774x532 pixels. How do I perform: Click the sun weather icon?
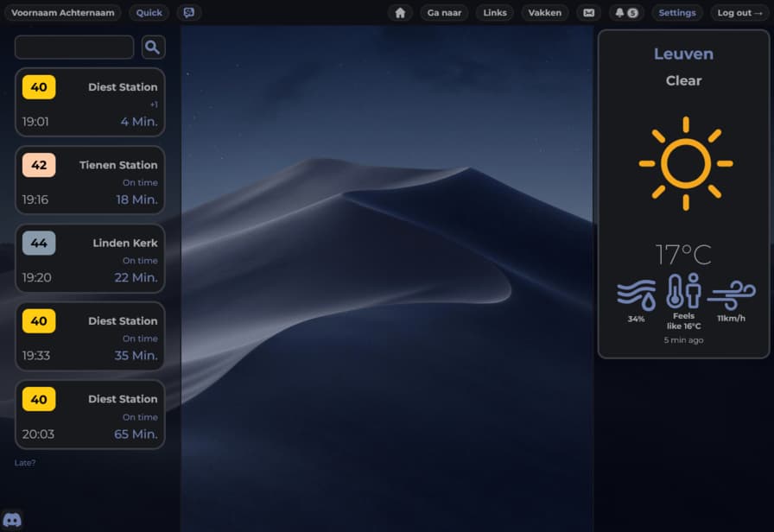[685, 163]
